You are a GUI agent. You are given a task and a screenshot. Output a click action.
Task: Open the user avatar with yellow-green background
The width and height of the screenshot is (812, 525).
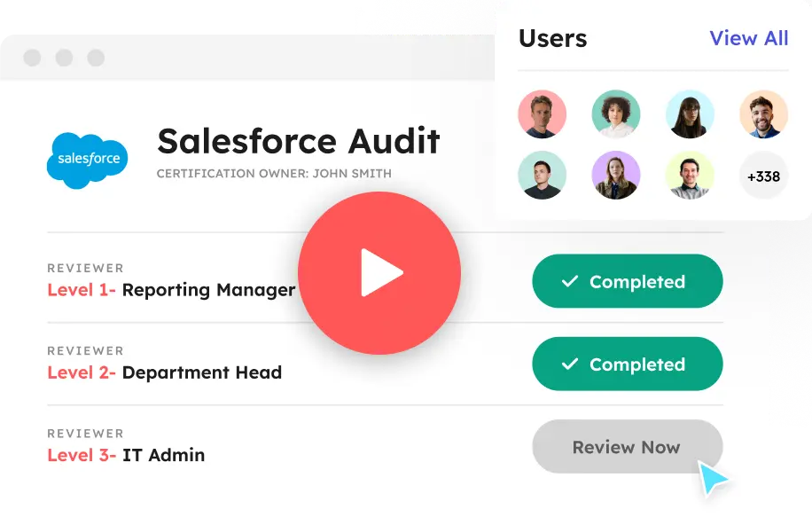click(690, 175)
